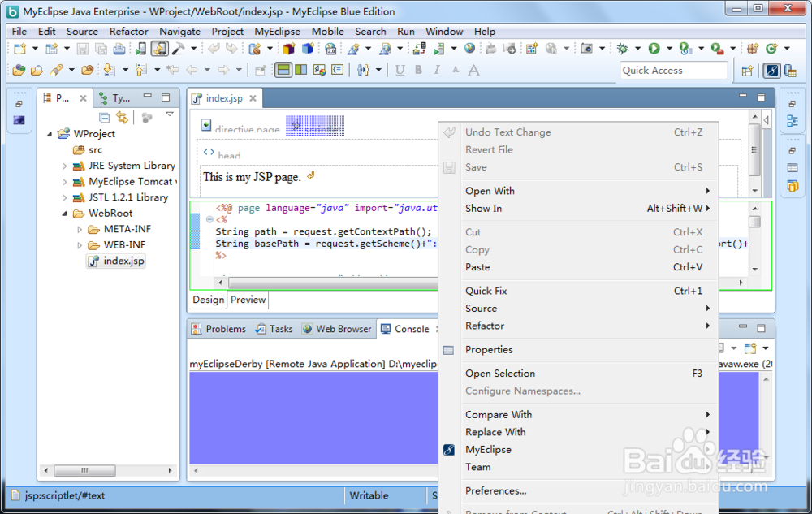Choose Open Selection in context menu
812x514 pixels.
[x=578, y=374]
